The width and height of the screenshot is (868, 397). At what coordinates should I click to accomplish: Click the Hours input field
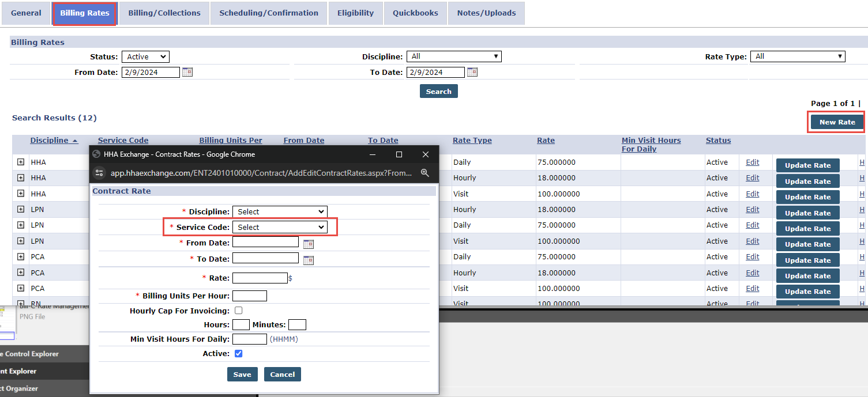(241, 324)
